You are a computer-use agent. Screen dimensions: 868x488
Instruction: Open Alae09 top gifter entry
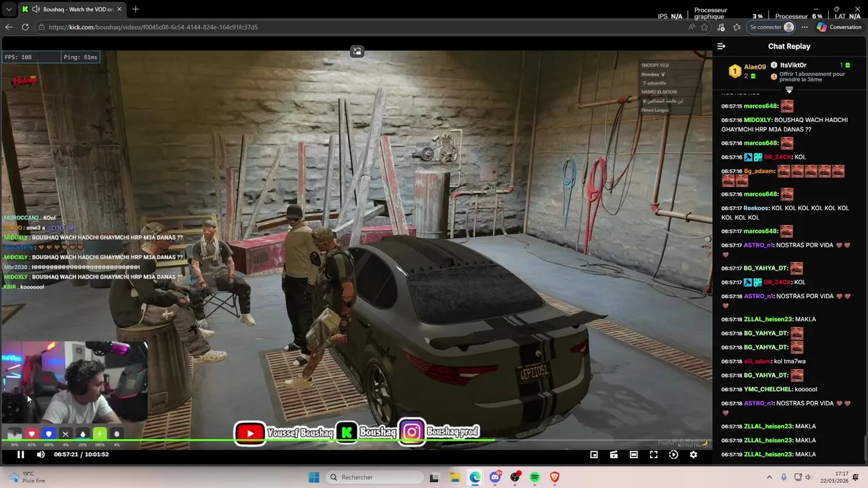pyautogui.click(x=755, y=67)
